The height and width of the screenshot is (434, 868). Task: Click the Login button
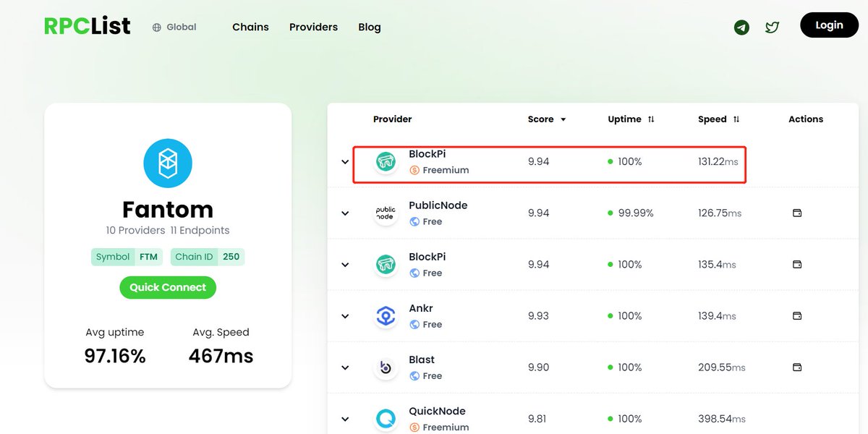pos(829,24)
